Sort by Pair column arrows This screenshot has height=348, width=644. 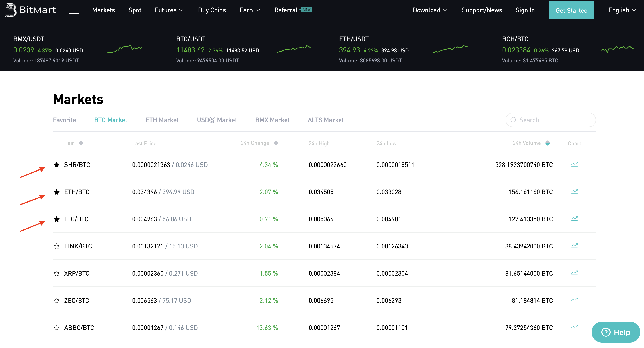81,143
